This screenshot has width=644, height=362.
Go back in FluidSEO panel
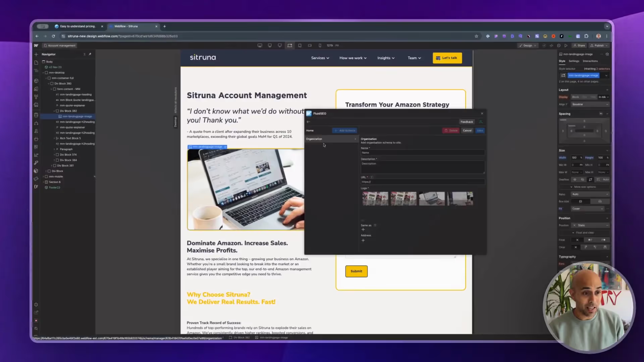[x=308, y=122]
